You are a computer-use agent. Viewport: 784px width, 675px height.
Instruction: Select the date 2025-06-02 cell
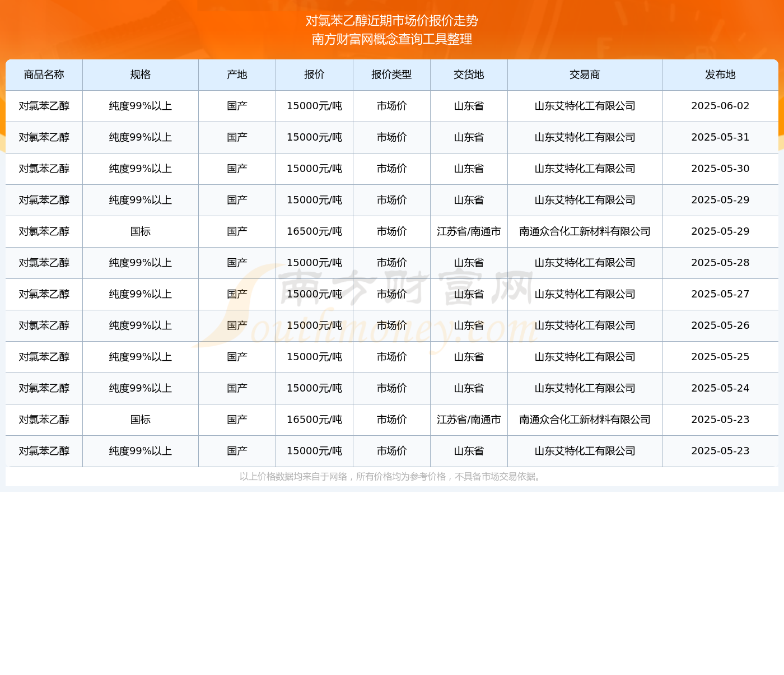point(721,106)
